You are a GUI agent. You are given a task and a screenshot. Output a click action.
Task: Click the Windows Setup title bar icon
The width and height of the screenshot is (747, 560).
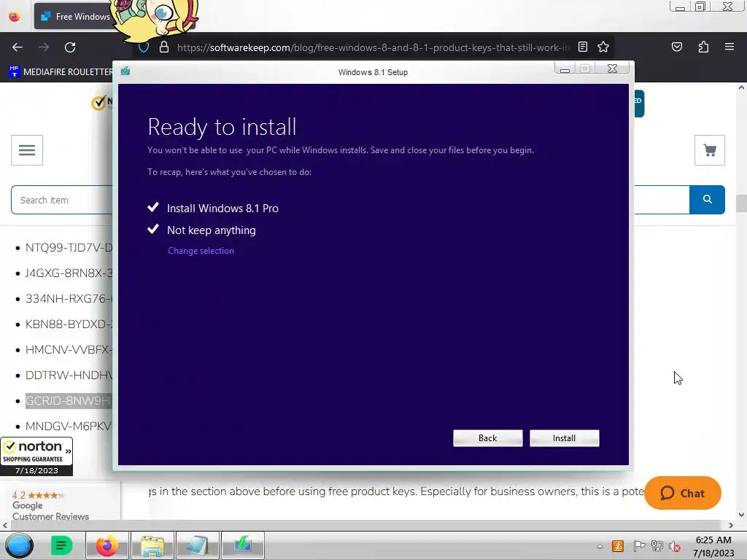tap(125, 71)
